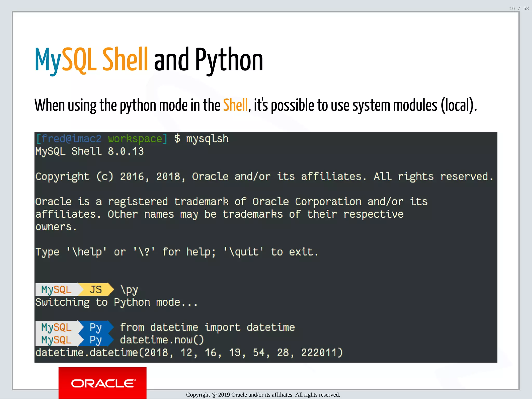The image size is (532, 399).
Task: Click the 'MySQL Shell 8.0.13' version line
Action: [90, 151]
